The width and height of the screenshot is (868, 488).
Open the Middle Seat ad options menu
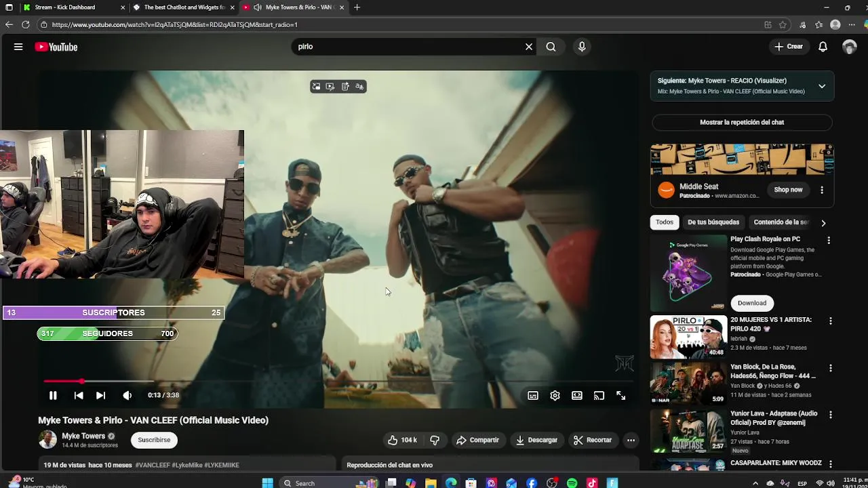pyautogui.click(x=822, y=190)
